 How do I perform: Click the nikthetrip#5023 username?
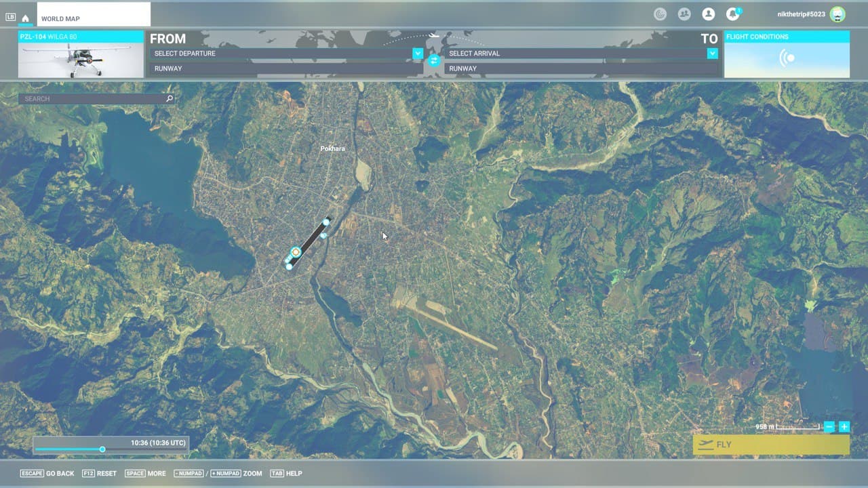pos(801,14)
